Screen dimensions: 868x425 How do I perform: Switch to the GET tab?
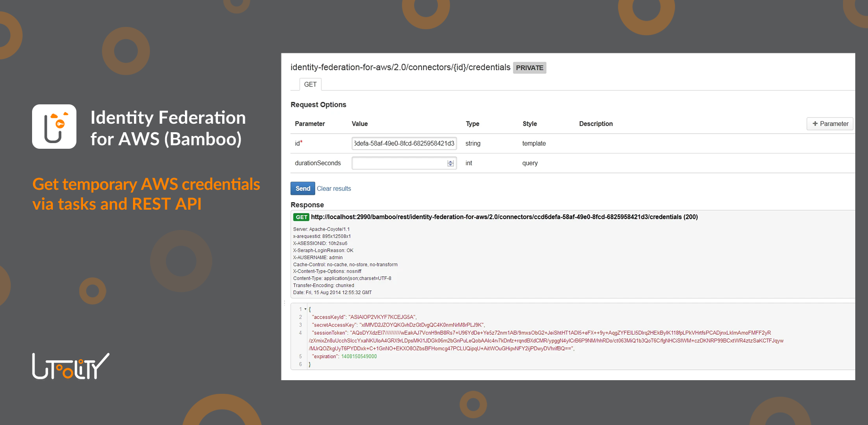pos(310,84)
